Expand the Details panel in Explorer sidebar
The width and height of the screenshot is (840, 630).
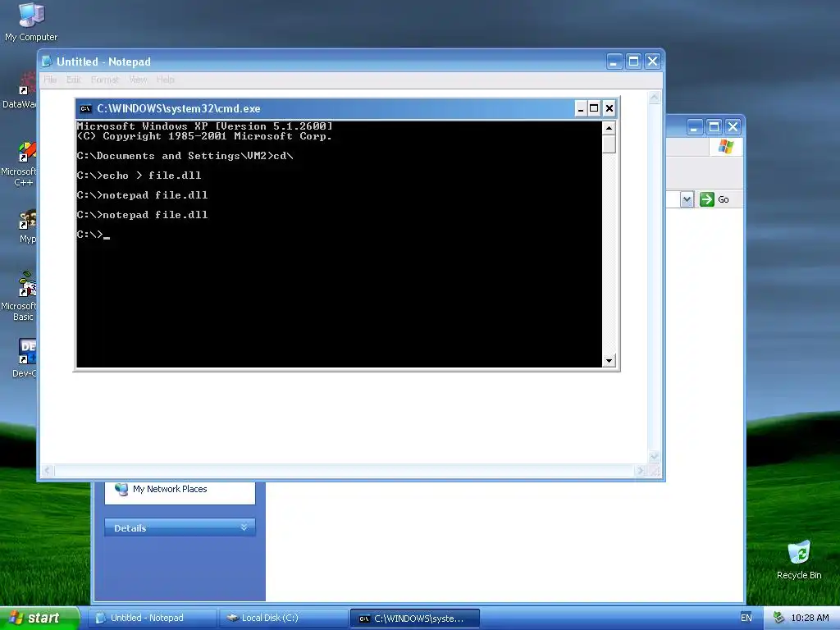(x=244, y=527)
